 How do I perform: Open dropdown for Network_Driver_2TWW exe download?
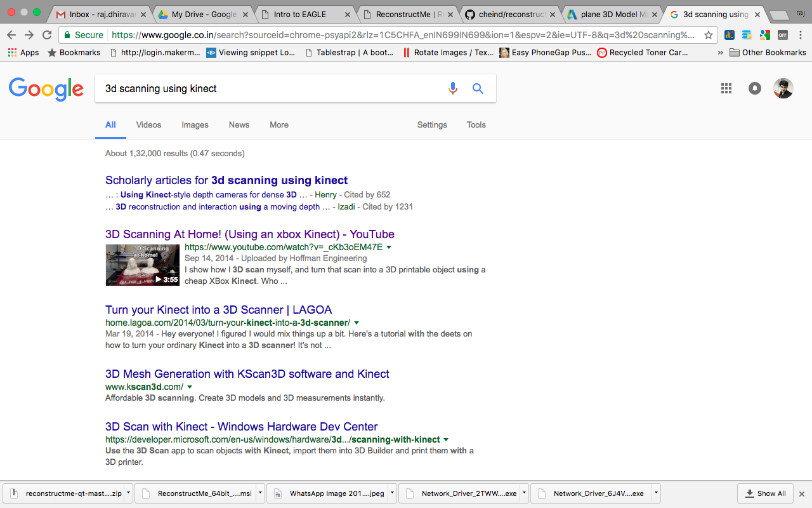click(x=524, y=493)
